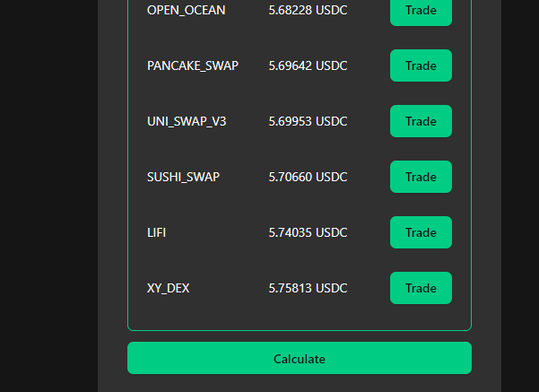The width and height of the screenshot is (539, 392).
Task: Click the XY_DEX exchange name
Action: click(x=169, y=288)
